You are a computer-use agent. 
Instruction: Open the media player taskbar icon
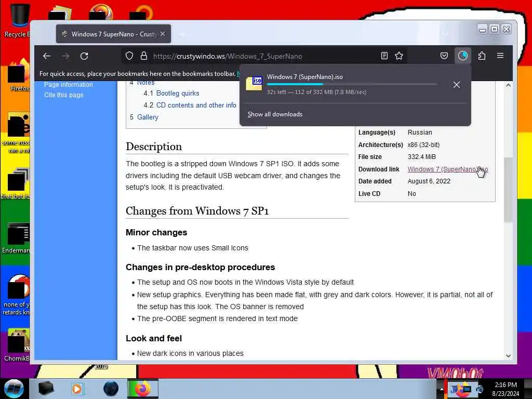(x=77, y=389)
